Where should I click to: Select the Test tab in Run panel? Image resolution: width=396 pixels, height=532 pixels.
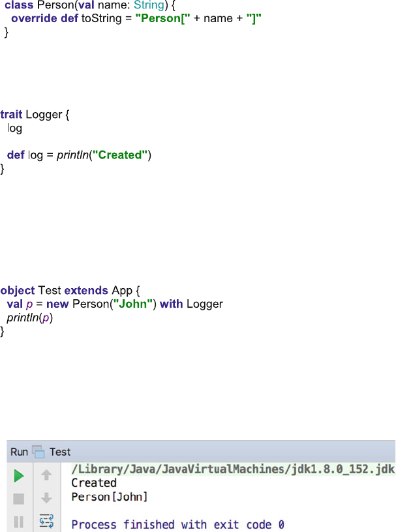pyautogui.click(x=60, y=452)
